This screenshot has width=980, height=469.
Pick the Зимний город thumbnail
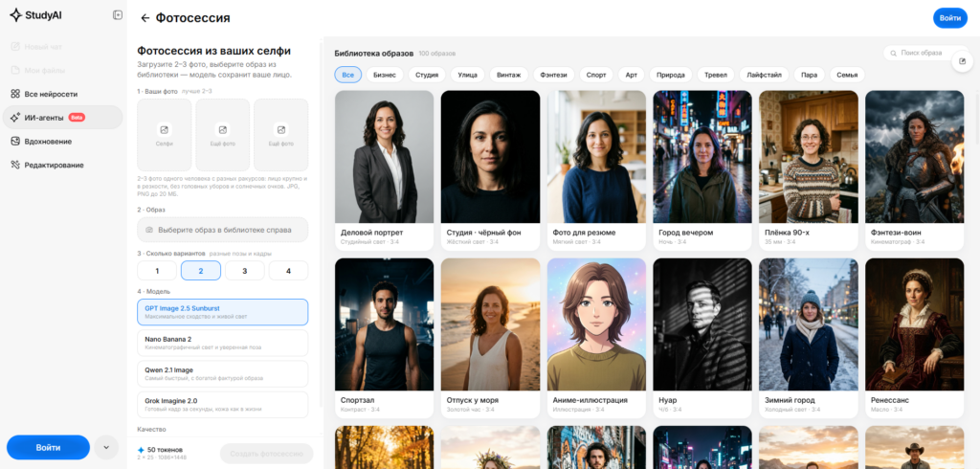point(809,324)
